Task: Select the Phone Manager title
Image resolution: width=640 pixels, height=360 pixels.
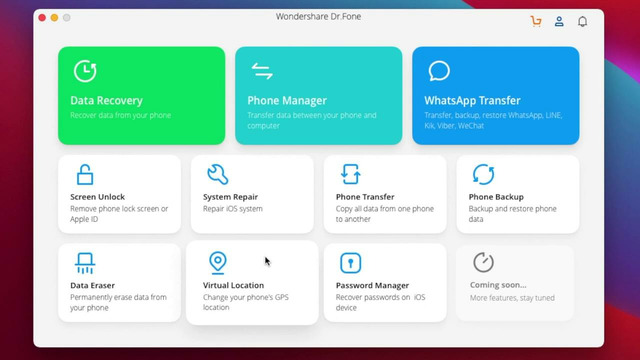Action: click(287, 100)
